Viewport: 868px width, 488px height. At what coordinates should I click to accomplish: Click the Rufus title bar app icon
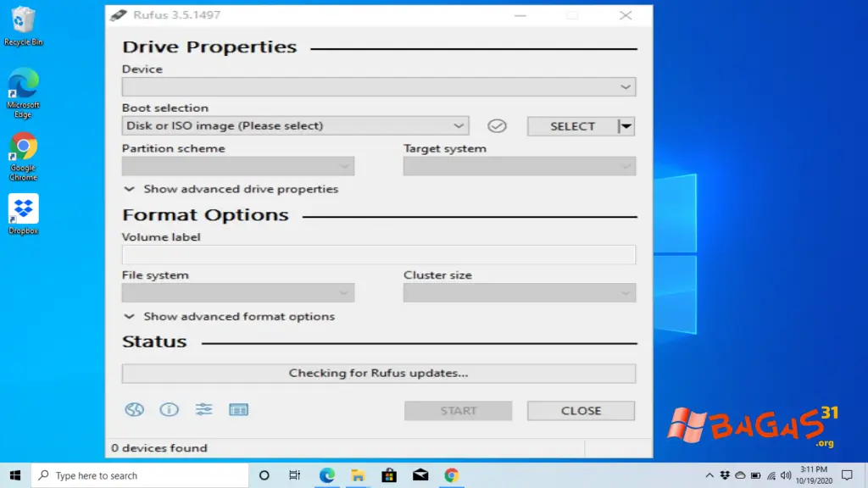pos(119,15)
